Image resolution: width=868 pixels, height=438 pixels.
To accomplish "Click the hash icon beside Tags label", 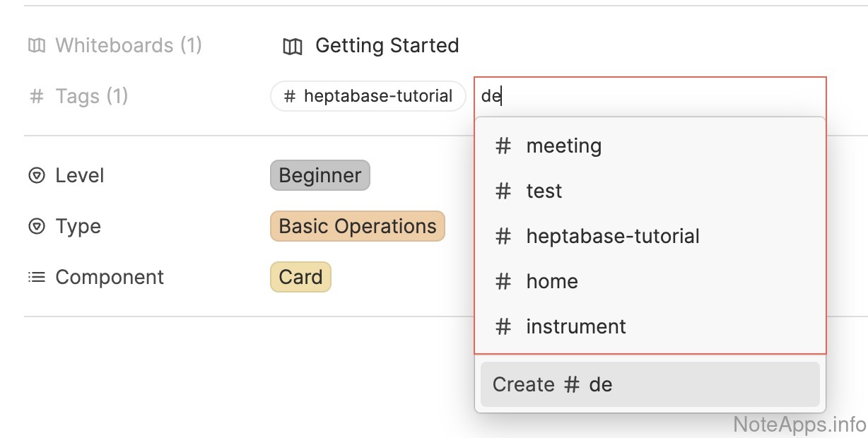I will coord(37,97).
